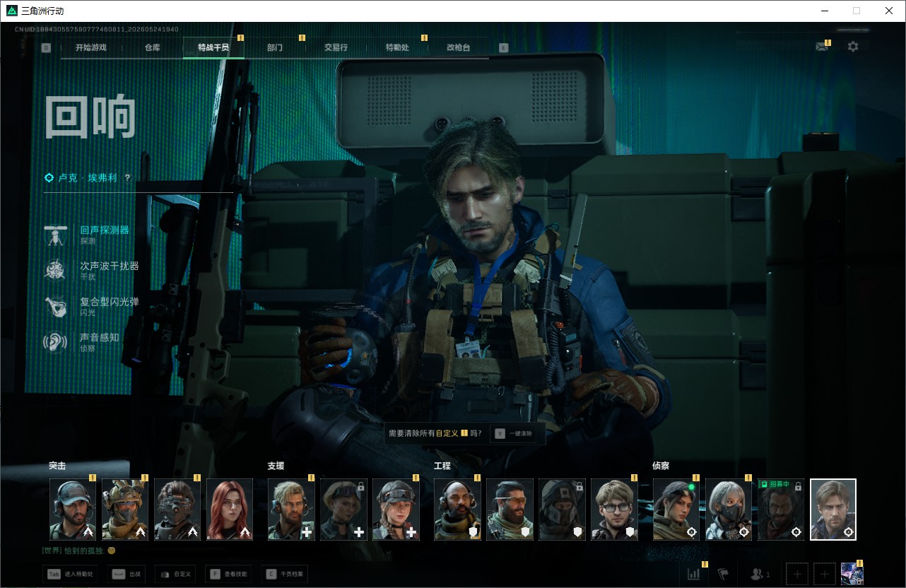Select the engineer operator with red headset
Viewport: 906px width, 588px height.
(x=457, y=510)
